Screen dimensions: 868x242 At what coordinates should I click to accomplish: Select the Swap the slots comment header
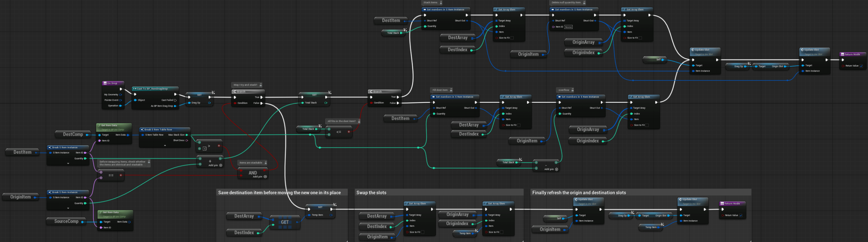point(371,192)
